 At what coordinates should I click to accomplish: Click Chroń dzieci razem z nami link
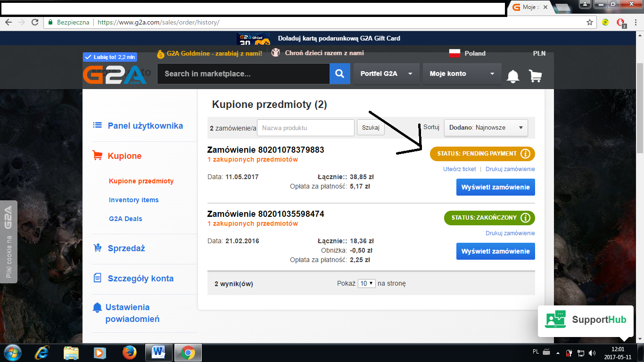pyautogui.click(x=324, y=53)
